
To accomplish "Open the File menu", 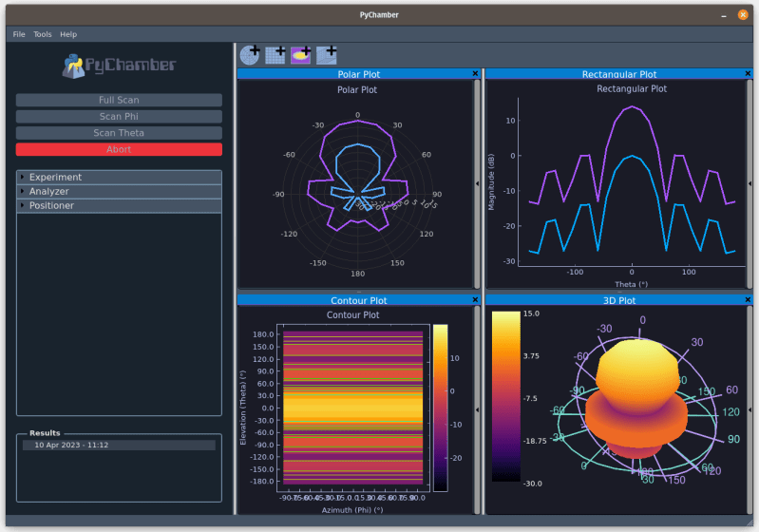I will click(19, 34).
